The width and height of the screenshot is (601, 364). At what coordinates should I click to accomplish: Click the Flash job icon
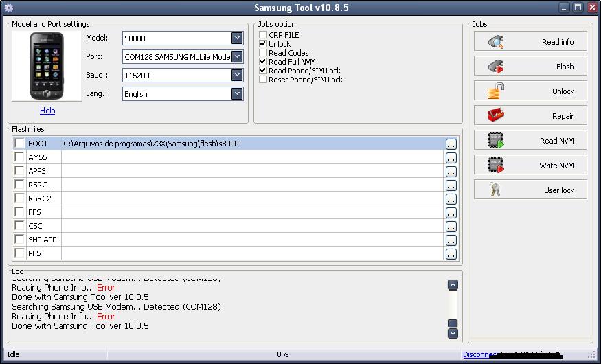[x=496, y=67]
